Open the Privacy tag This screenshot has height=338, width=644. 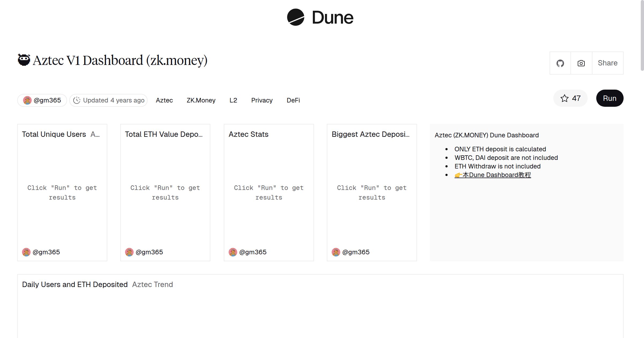(262, 100)
